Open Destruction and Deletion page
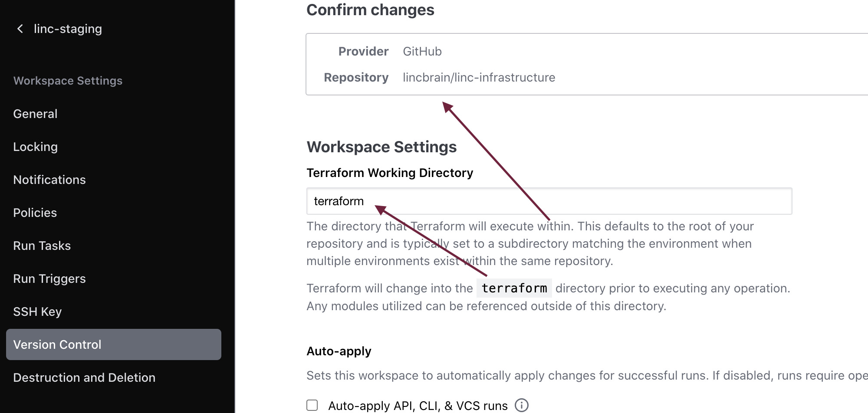This screenshot has height=413, width=868. point(84,377)
